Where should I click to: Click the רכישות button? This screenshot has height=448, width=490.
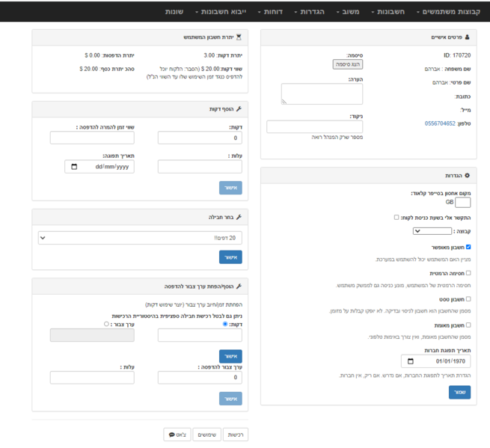236,435
